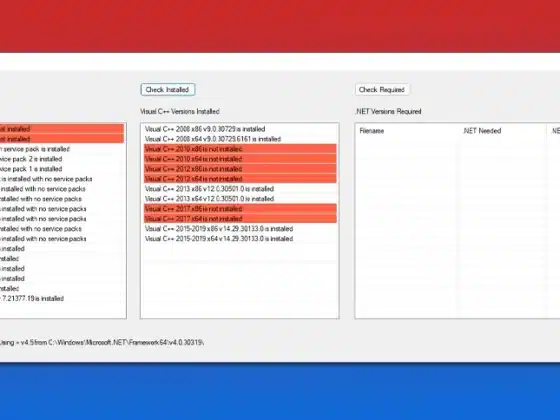Select the Visual C++ 2010 x86 not installed row
Viewport: 560px width, 420px height.
pos(240,149)
